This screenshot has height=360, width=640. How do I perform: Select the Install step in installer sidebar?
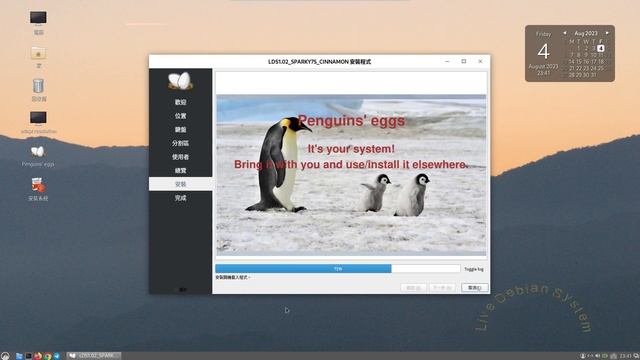point(180,184)
